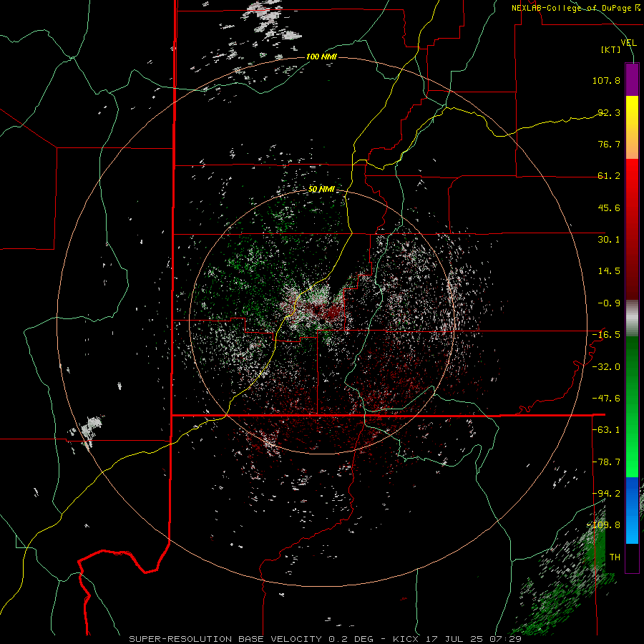Select the 76.7 velocity label
This screenshot has width=644, height=644.
pos(609,144)
